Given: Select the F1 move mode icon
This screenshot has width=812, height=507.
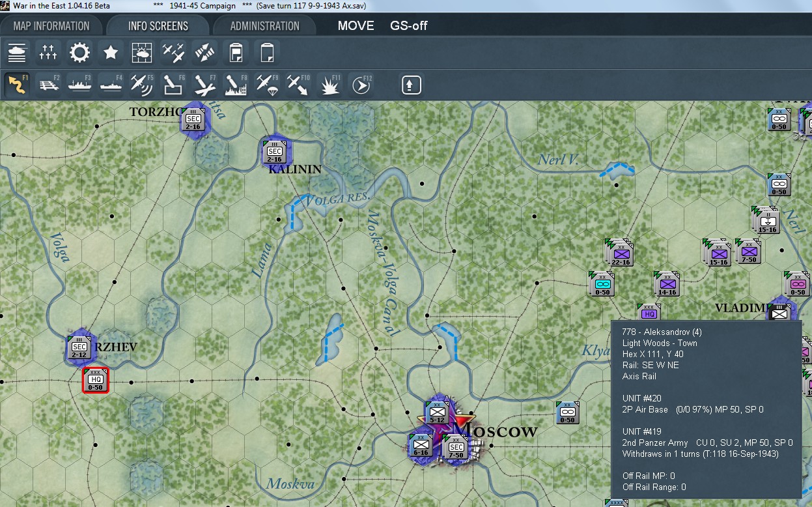Looking at the screenshot, I should (x=18, y=85).
